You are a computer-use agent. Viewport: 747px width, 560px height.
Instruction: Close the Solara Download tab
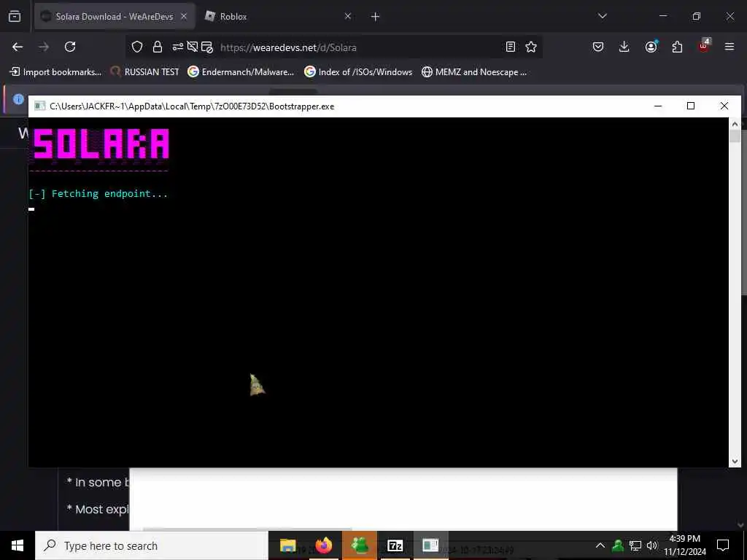(x=184, y=16)
